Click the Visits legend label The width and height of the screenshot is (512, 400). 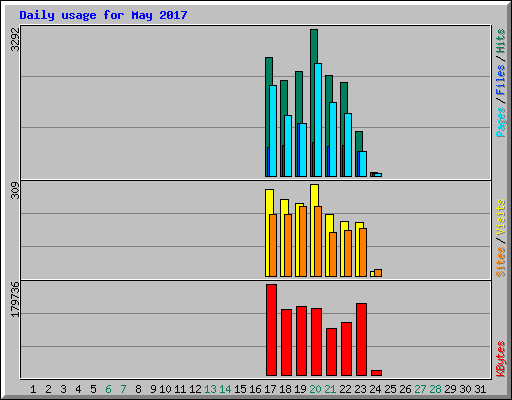pyautogui.click(x=500, y=217)
